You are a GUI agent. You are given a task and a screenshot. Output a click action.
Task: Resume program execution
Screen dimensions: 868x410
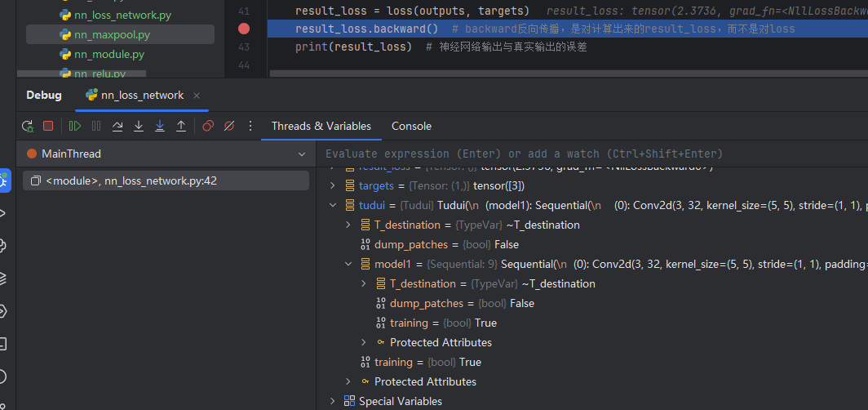[x=75, y=127]
